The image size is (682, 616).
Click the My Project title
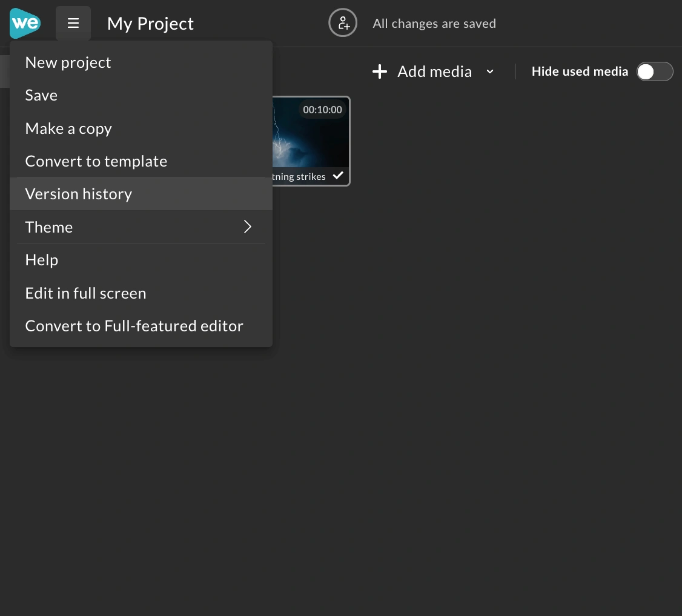click(150, 24)
